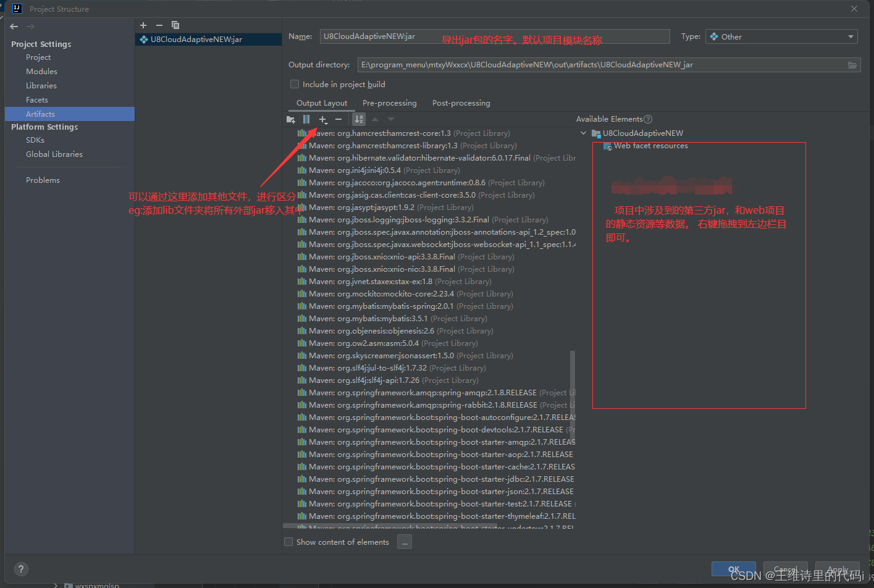Open help with question mark button
This screenshot has width=874, height=588.
pyautogui.click(x=21, y=569)
